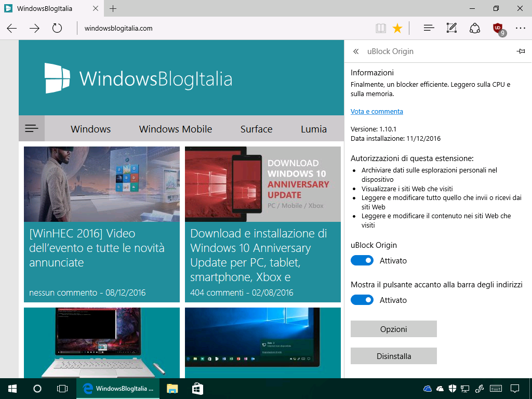Go forward with the browser forward arrow
Viewport: 532px width, 399px height.
click(x=34, y=28)
